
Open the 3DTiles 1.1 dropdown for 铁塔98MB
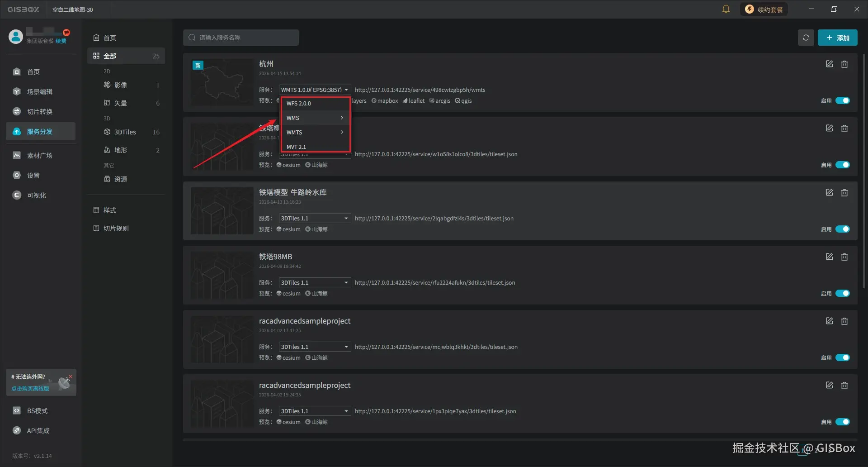(315, 282)
